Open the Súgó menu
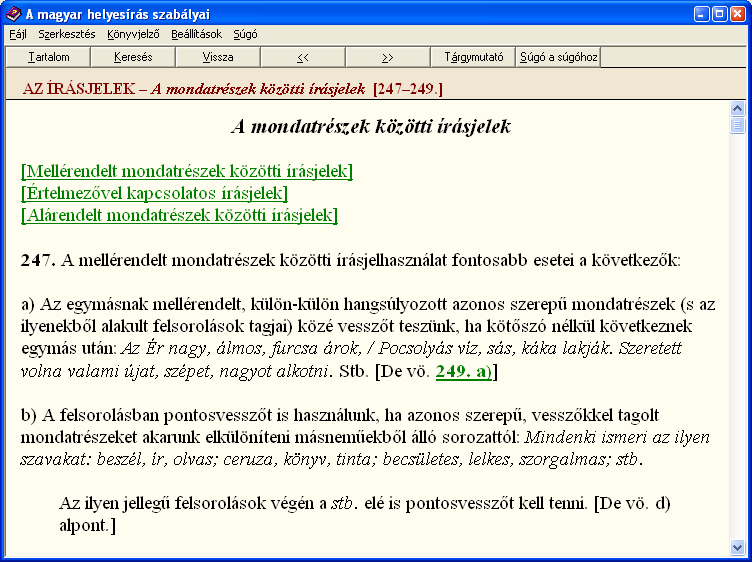 tap(245, 34)
